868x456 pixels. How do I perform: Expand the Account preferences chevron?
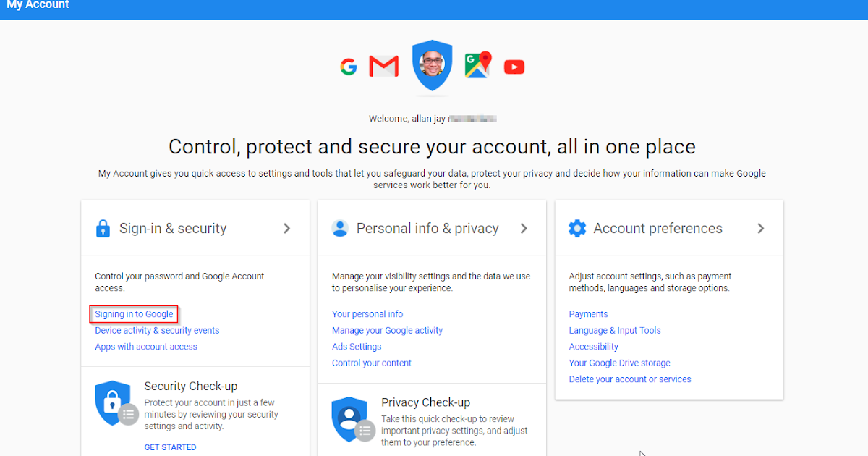point(761,227)
